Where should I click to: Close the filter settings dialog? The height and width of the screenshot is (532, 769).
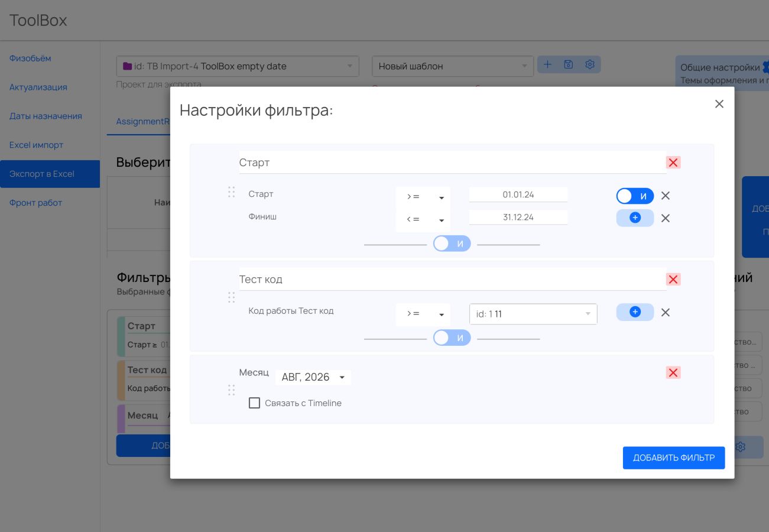click(719, 104)
